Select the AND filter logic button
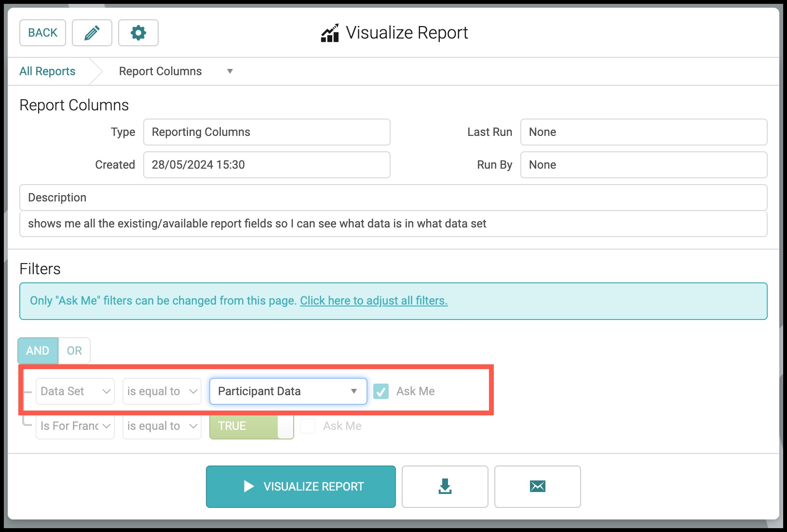The image size is (787, 532). 38,351
